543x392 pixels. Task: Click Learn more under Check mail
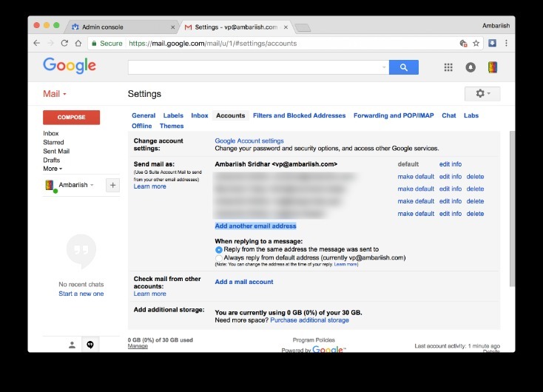pyautogui.click(x=149, y=294)
